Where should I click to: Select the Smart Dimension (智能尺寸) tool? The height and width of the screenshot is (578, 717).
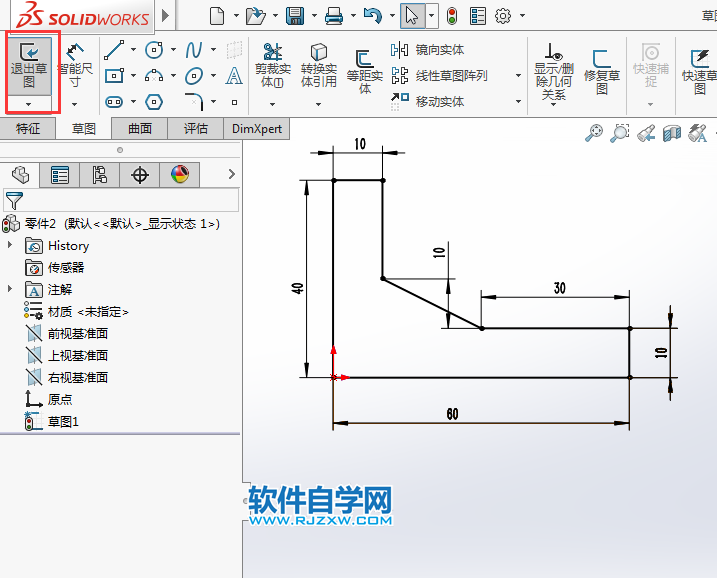[x=75, y=64]
